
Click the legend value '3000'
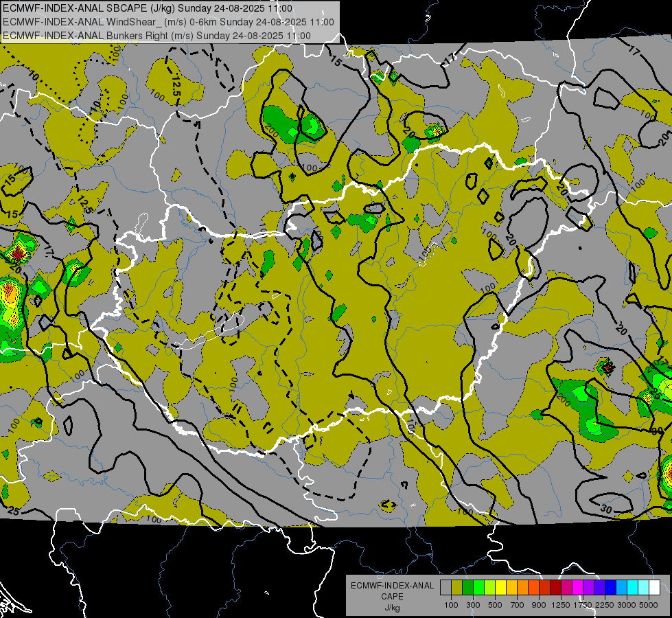(x=627, y=605)
